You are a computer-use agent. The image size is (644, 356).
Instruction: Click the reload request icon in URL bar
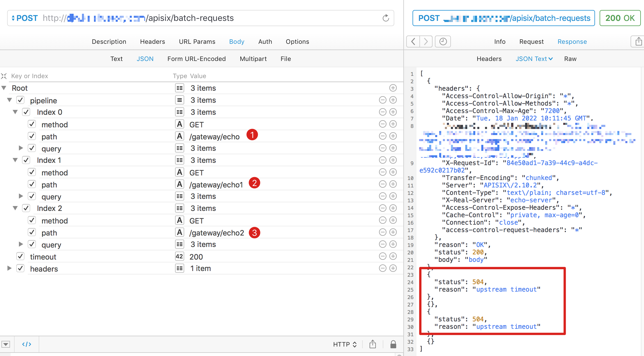[386, 18]
